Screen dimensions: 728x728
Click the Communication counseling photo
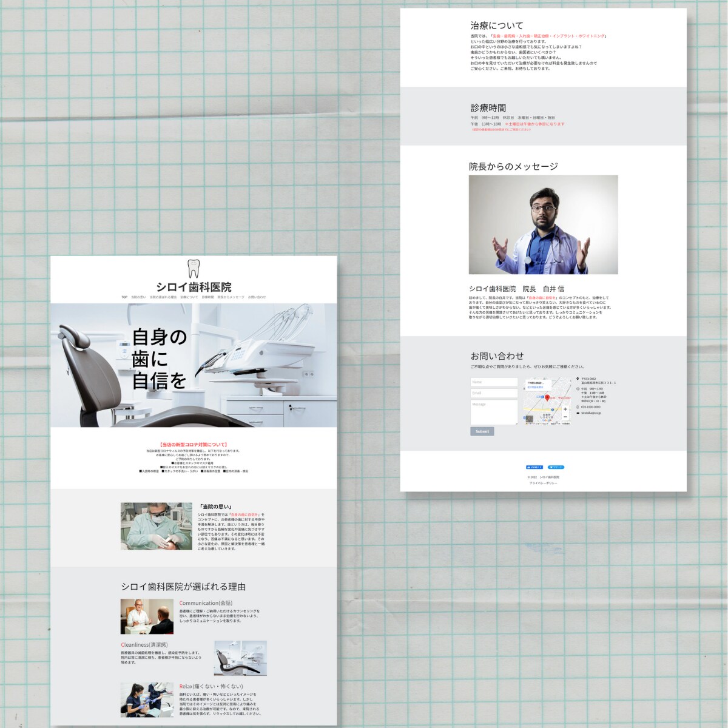coord(147,617)
